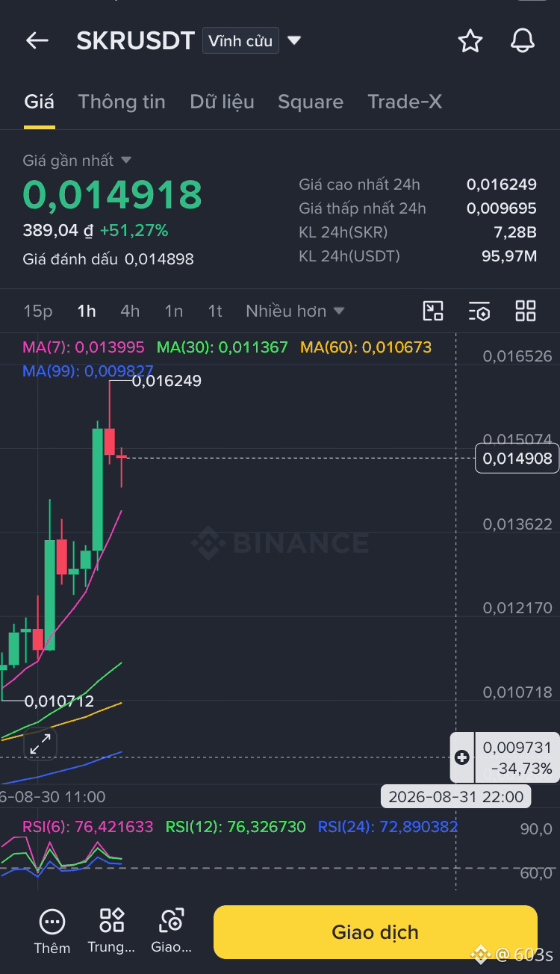
Task: Select the 4h timeframe
Action: tap(130, 311)
